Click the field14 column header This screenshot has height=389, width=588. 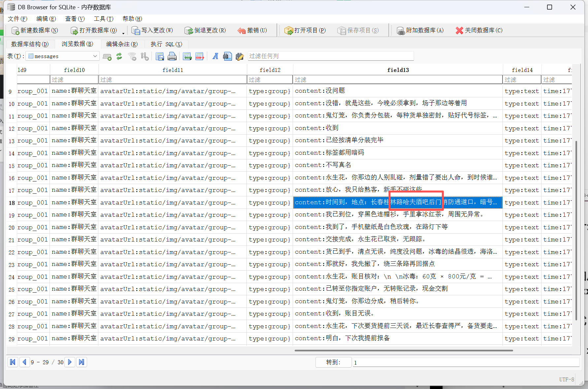point(522,70)
